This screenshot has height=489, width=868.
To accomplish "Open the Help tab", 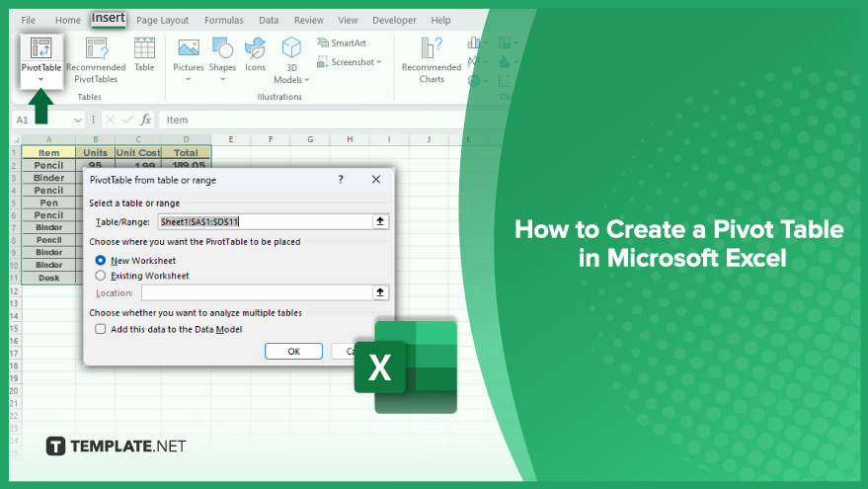I will pos(440,20).
